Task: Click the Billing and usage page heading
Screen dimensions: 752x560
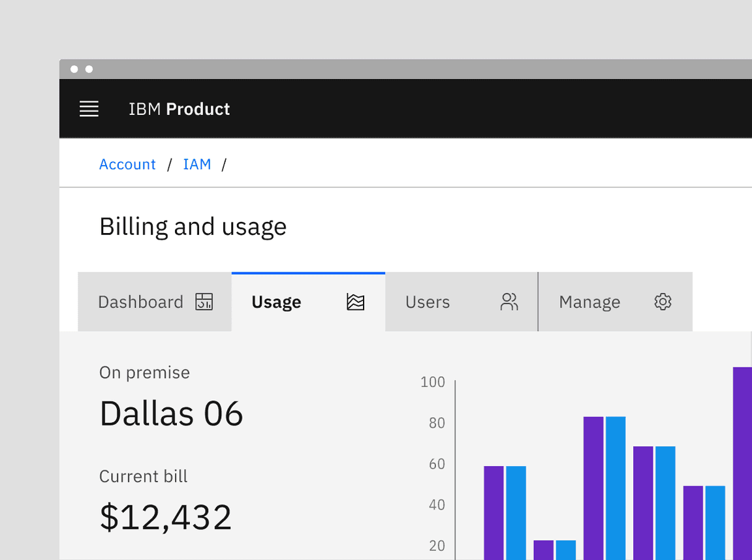Action: [193, 226]
